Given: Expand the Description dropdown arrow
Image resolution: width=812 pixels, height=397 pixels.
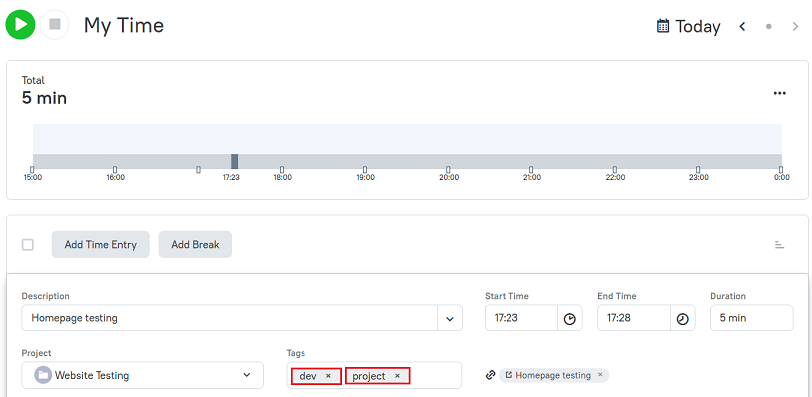Looking at the screenshot, I should tap(450, 318).
